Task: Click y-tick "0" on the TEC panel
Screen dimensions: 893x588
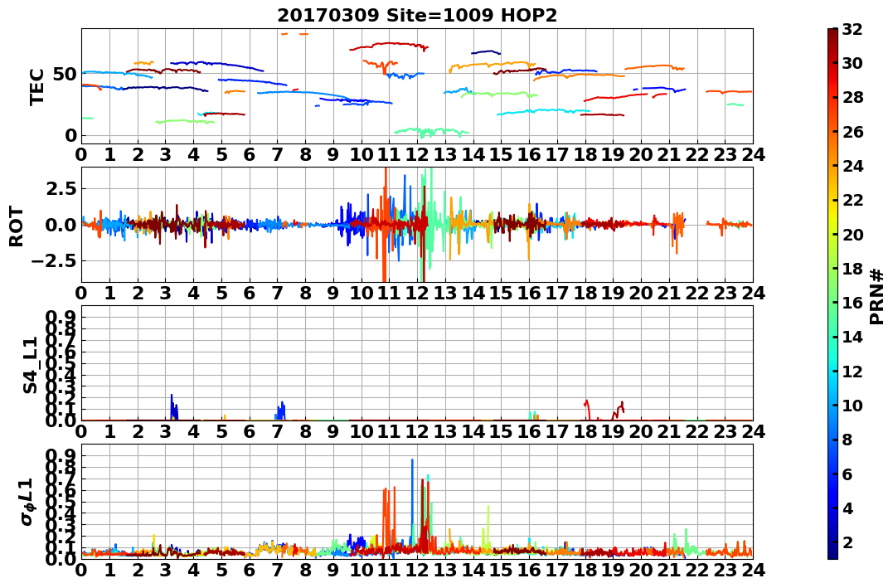Action: pos(71,136)
